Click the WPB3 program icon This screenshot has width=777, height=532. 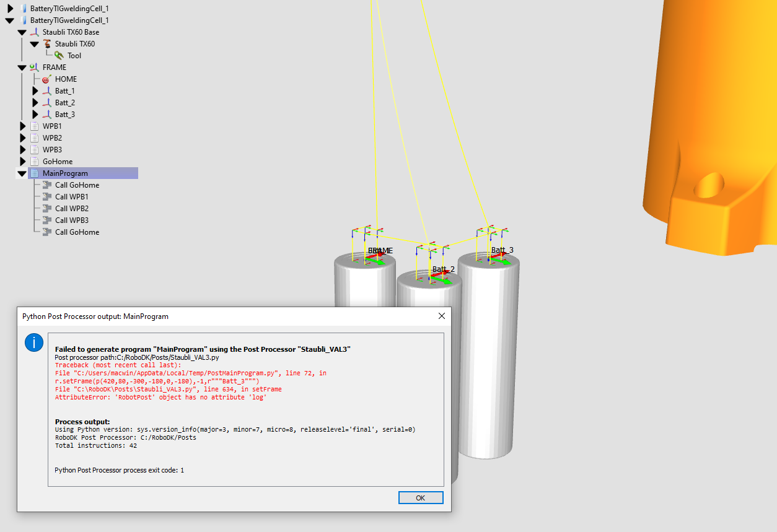pyautogui.click(x=34, y=150)
